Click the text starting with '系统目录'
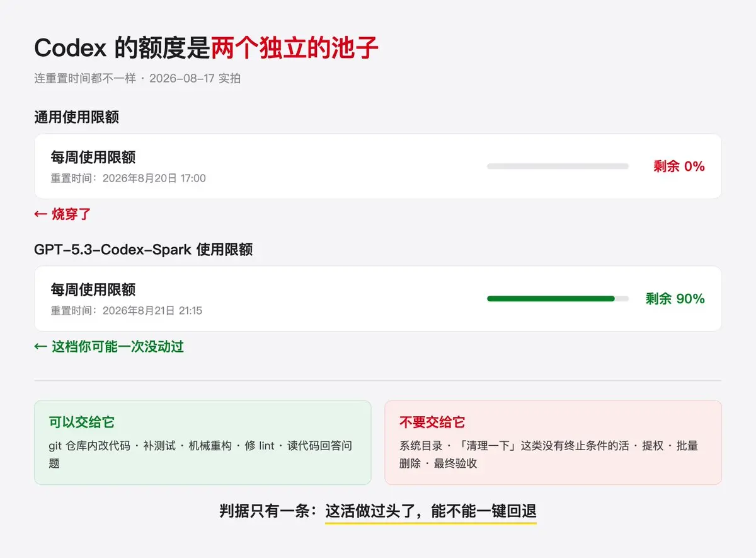The image size is (756, 558). (x=549, y=454)
